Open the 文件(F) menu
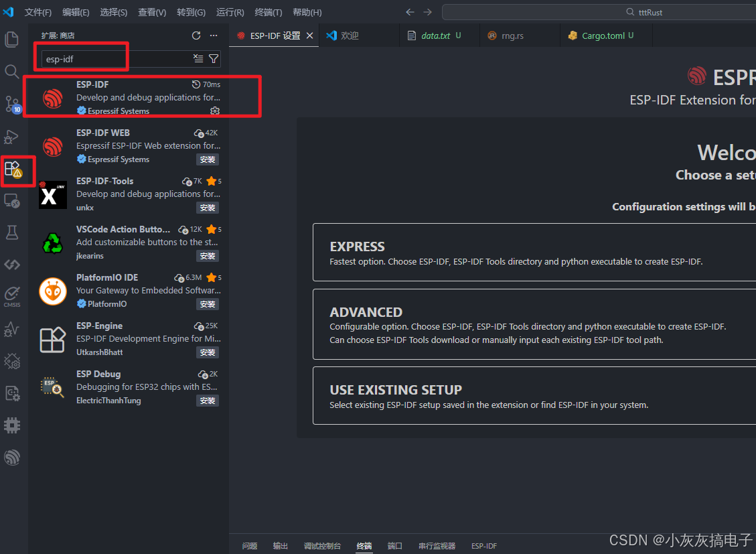 (37, 12)
